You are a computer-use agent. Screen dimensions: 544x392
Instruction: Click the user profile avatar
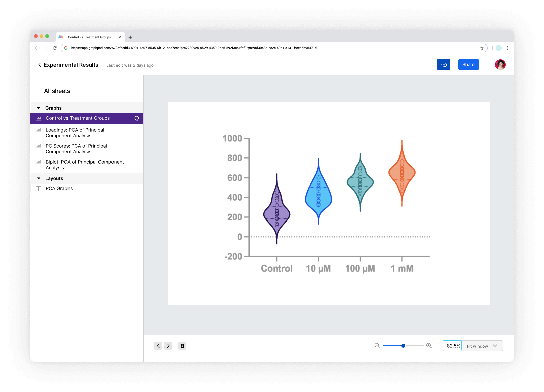500,65
